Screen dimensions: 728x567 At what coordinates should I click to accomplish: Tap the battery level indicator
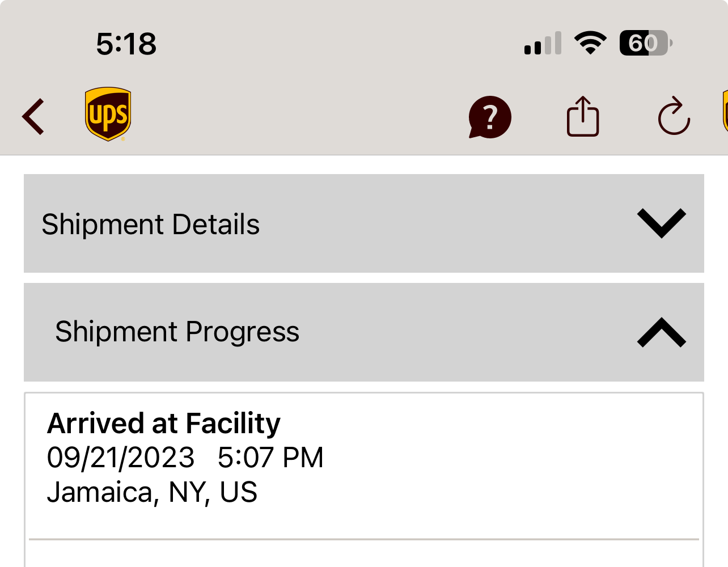click(645, 43)
